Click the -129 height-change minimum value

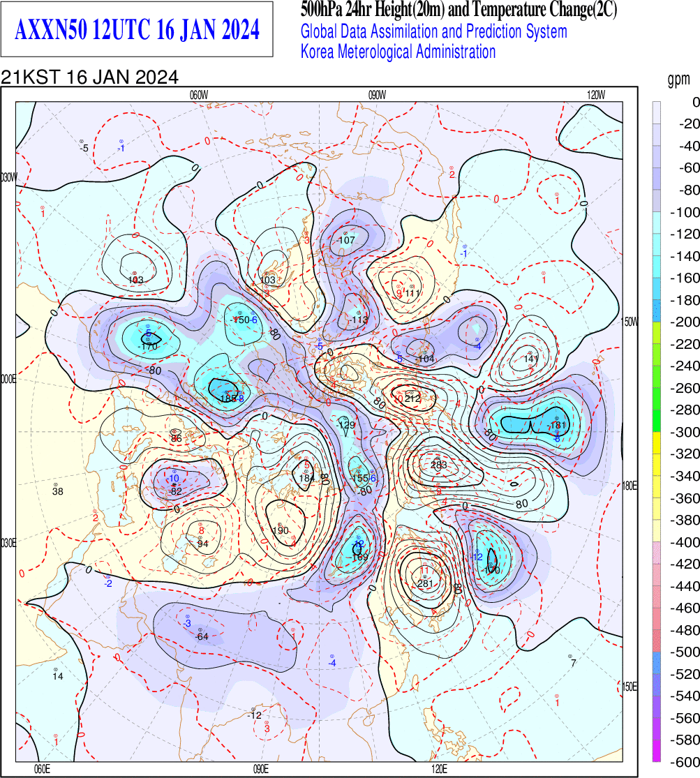tap(345, 425)
